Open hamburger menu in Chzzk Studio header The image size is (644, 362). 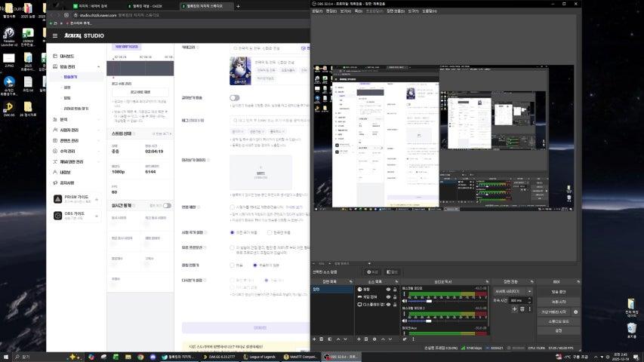[x=55, y=35]
